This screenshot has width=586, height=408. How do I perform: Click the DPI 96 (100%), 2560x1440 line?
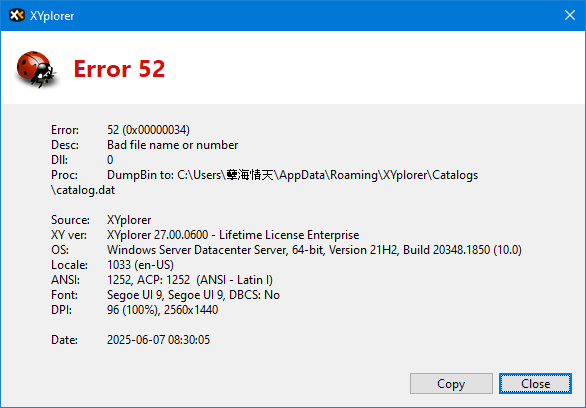[x=162, y=310]
